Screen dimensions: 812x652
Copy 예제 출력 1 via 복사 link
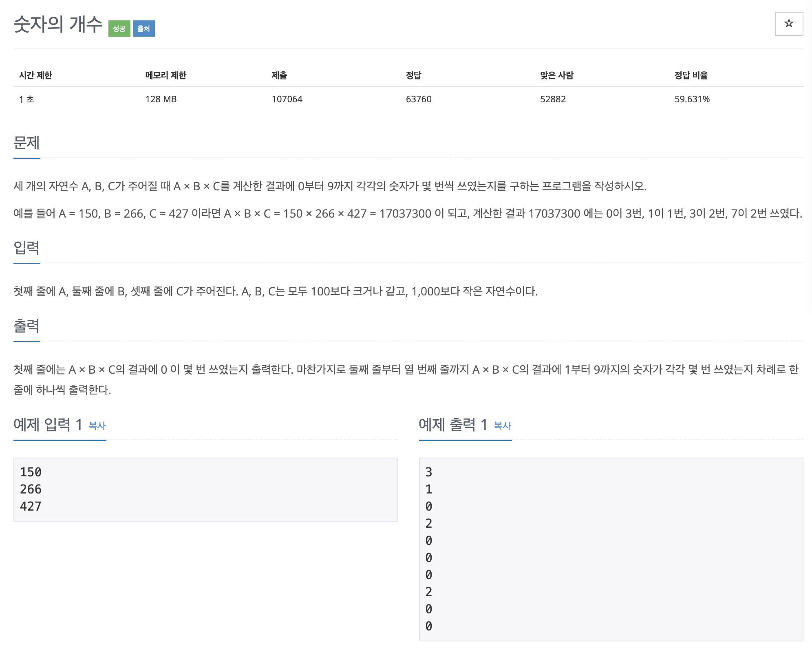point(502,426)
